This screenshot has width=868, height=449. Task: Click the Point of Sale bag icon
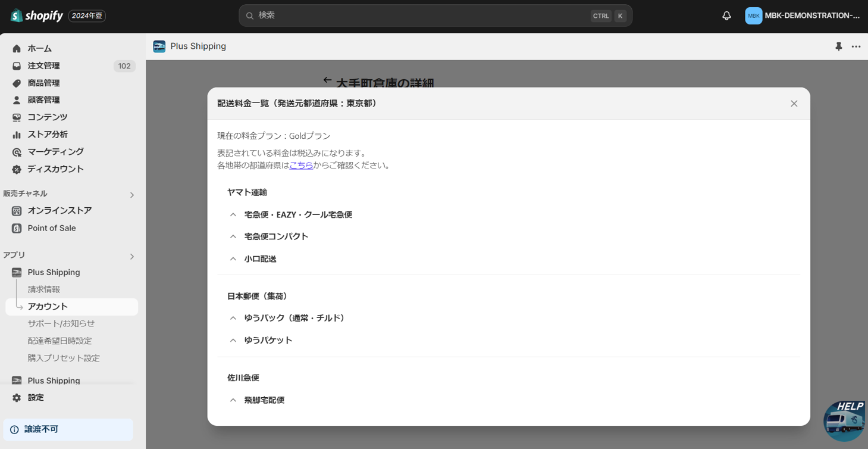(x=17, y=228)
